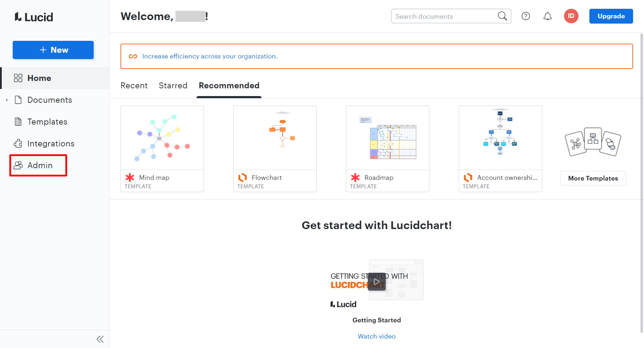Image resolution: width=644 pixels, height=348 pixels.
Task: Open the notifications bell
Action: [547, 16]
